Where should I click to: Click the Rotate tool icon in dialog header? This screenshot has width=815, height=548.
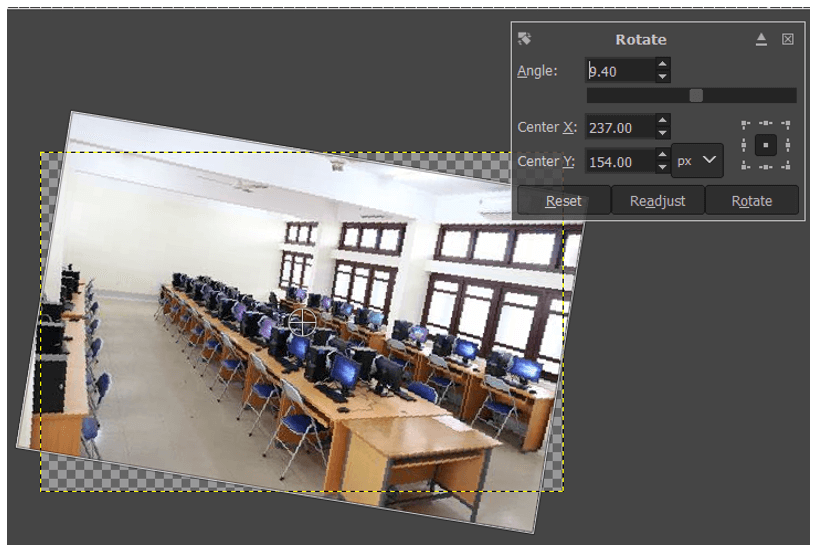coord(524,39)
